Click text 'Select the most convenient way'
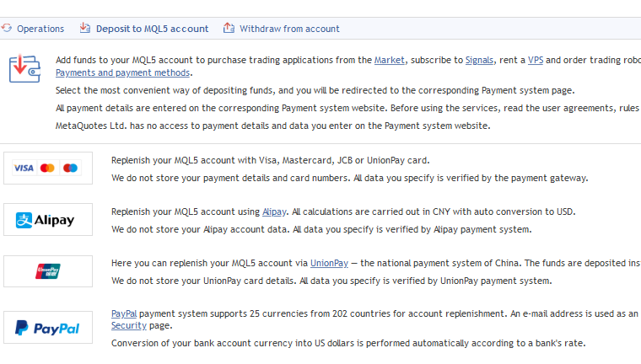Viewport: 641px width, 364px height. (128, 90)
